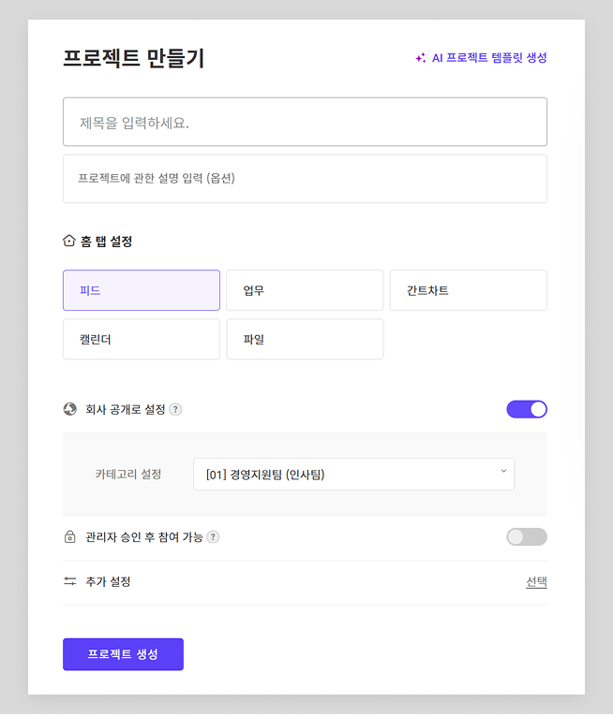Screen dimensions: 613x717
Task: Click the lock icon beside 관리자 승인 후 참여 가능
Action: point(70,536)
